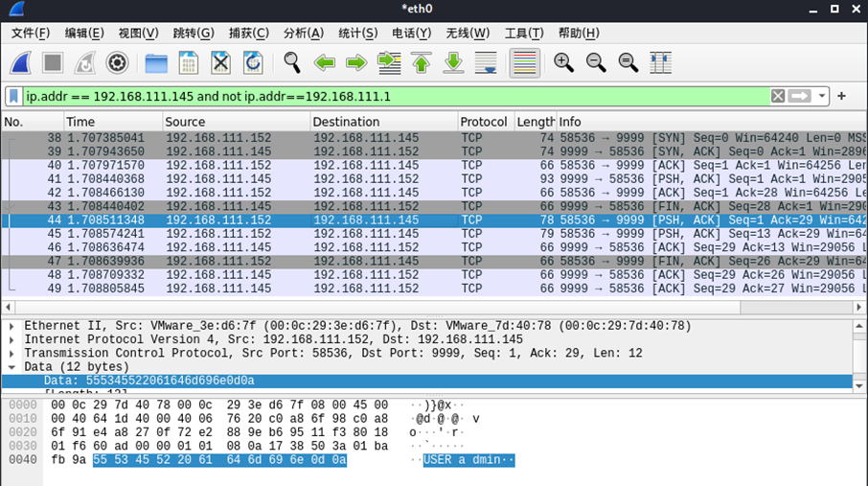Close the capture file with the X icon
Screen dimensions: 868x486
pyautogui.click(x=220, y=62)
